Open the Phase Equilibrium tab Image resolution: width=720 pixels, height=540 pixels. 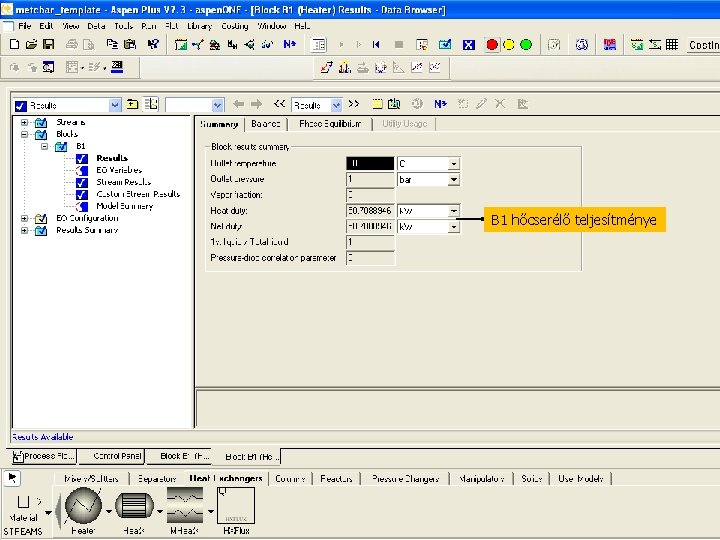330,124
